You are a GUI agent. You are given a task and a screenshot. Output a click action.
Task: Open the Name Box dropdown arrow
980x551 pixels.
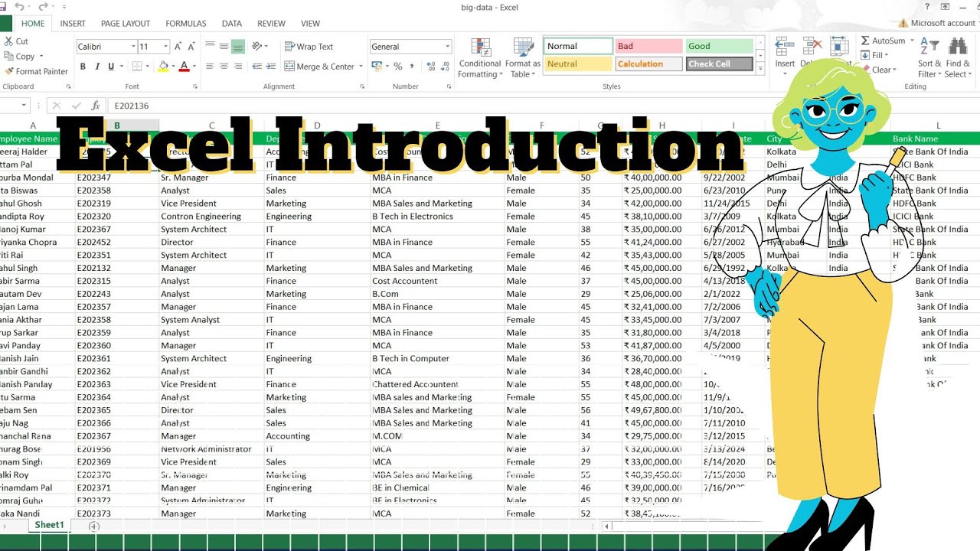(24, 106)
